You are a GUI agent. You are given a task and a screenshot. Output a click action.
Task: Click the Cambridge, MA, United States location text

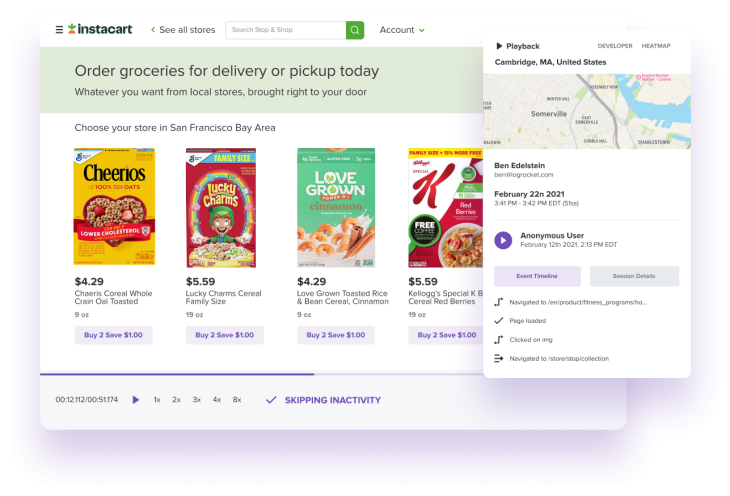coord(550,62)
